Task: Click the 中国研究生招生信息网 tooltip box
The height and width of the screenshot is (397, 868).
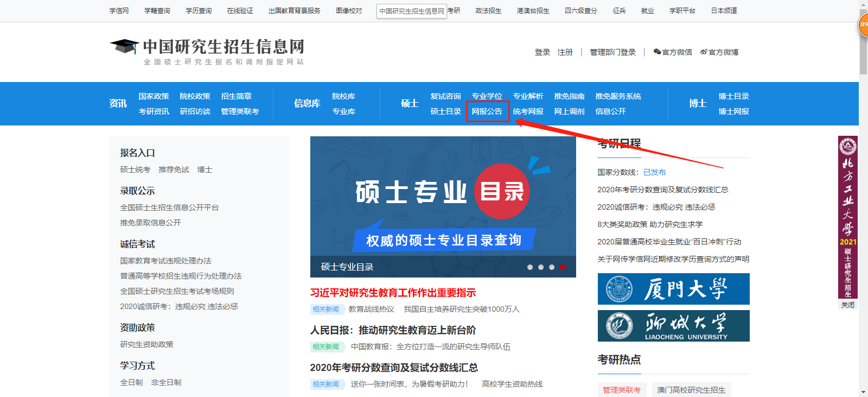Action: (x=412, y=11)
